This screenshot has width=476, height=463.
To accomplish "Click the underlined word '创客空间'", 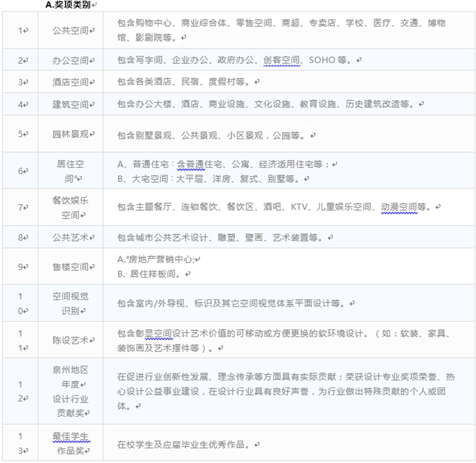I will pos(281,60).
